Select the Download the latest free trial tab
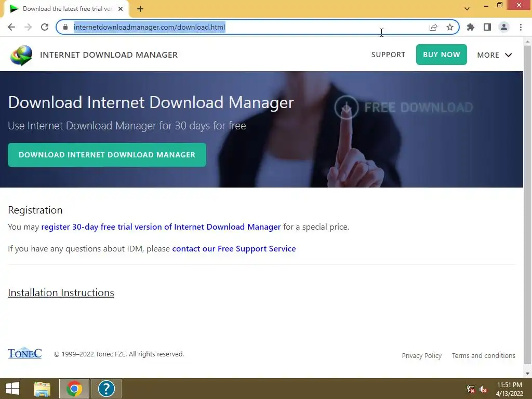Viewport: 532px width, 399px height. [66, 9]
